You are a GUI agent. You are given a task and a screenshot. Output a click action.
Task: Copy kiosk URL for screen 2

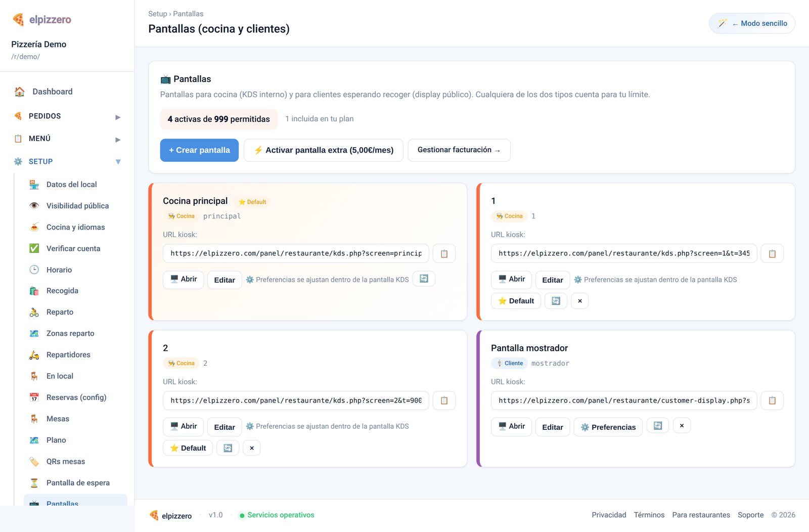[444, 401]
